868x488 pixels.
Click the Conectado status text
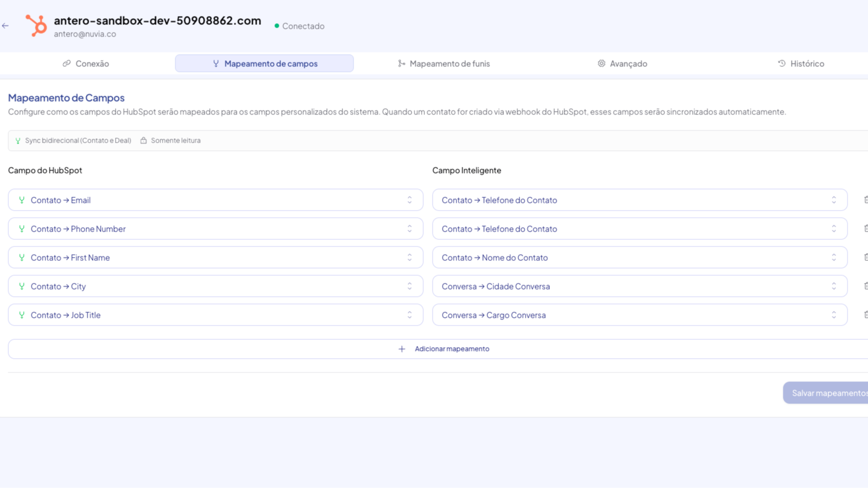tap(303, 26)
